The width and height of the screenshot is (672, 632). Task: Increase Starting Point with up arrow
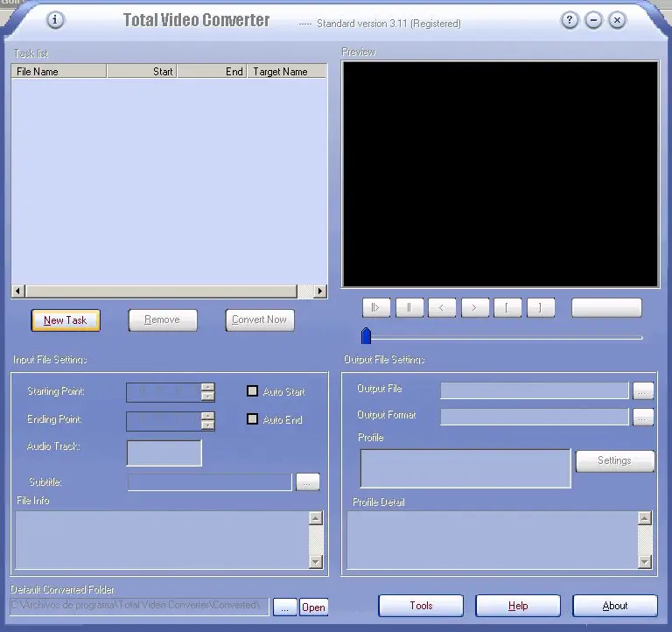tap(208, 387)
